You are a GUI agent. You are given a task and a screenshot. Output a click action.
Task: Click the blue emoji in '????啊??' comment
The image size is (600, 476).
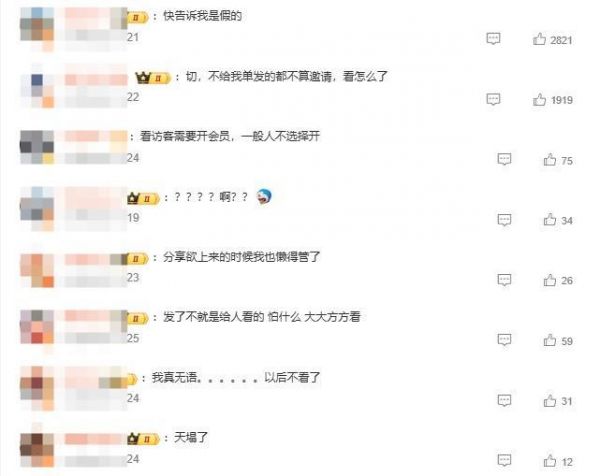tap(264, 197)
